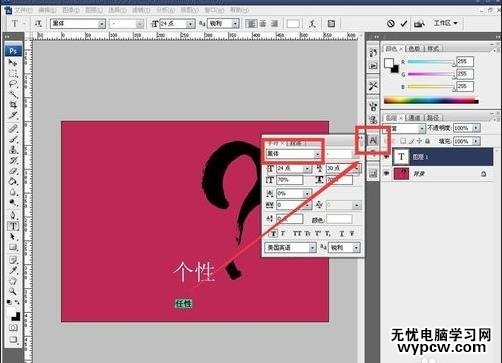
Task: Toggle visibility of the text layer
Action: click(387, 157)
